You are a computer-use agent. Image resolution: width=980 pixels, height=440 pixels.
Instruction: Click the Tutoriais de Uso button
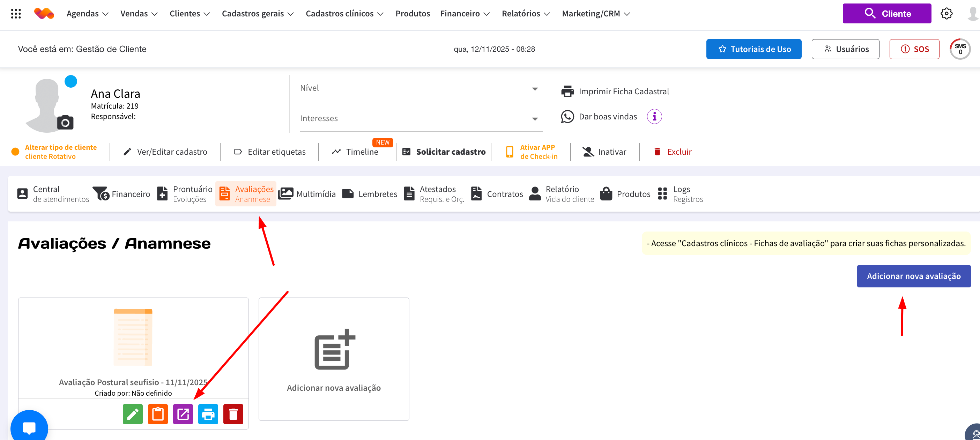753,49
